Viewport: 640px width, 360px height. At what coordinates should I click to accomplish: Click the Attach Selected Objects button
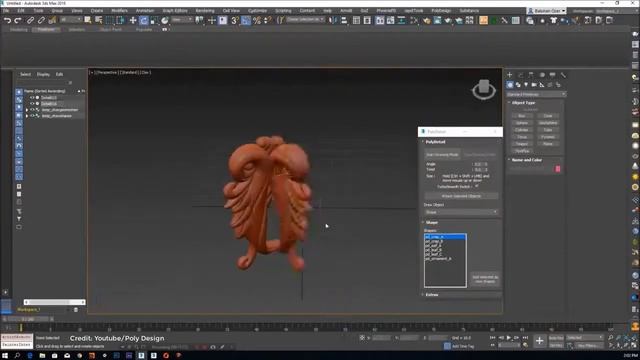(x=461, y=196)
